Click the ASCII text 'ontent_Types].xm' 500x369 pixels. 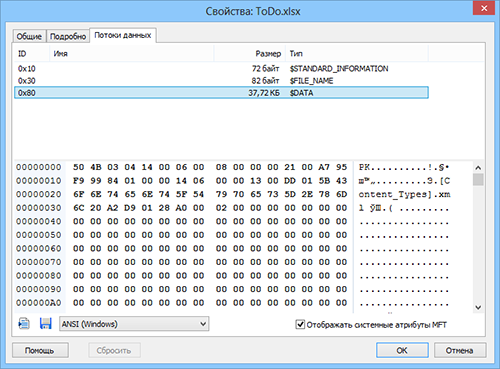pyautogui.click(x=404, y=195)
